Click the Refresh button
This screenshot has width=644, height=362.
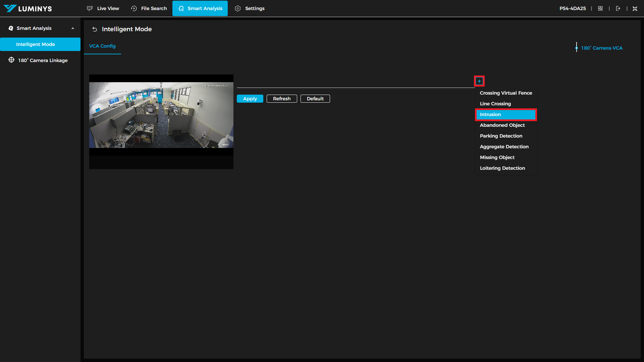coord(281,99)
